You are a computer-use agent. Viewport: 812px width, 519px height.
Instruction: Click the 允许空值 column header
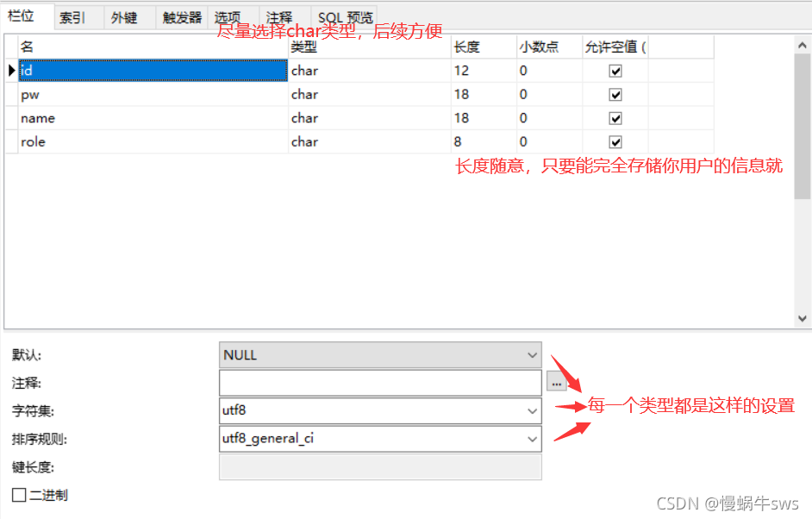615,47
